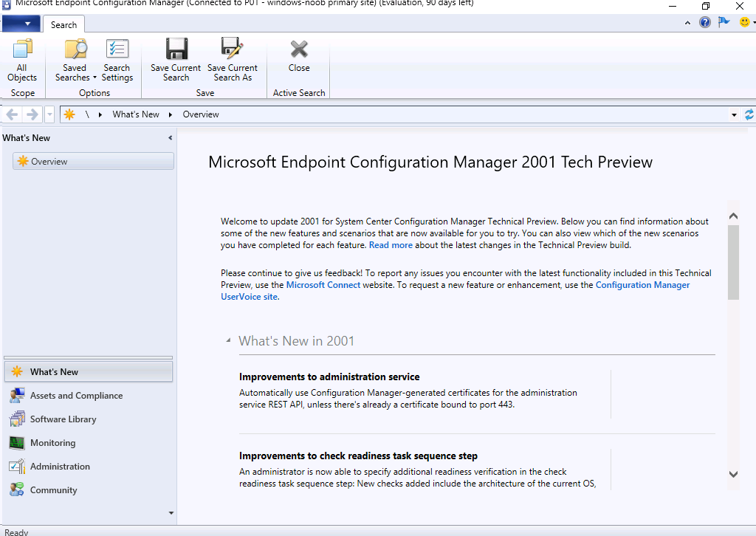Open Configuration Manager UserVoice site link

point(455,291)
